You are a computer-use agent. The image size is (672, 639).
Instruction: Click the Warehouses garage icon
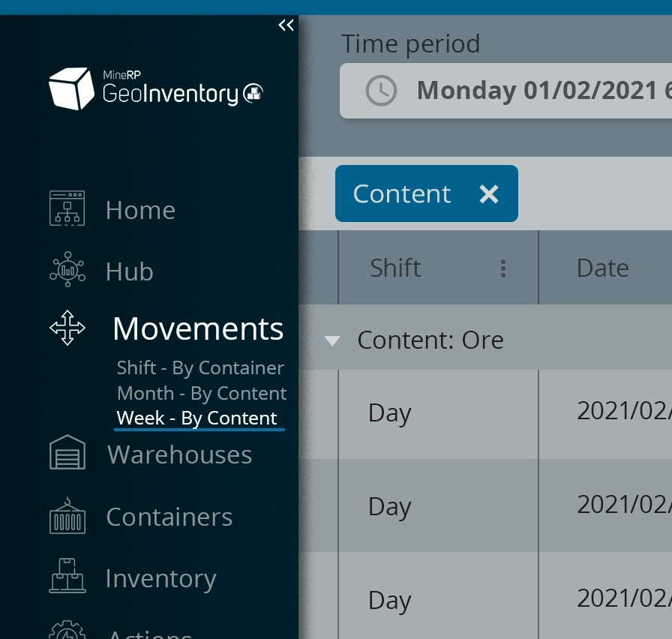67,453
